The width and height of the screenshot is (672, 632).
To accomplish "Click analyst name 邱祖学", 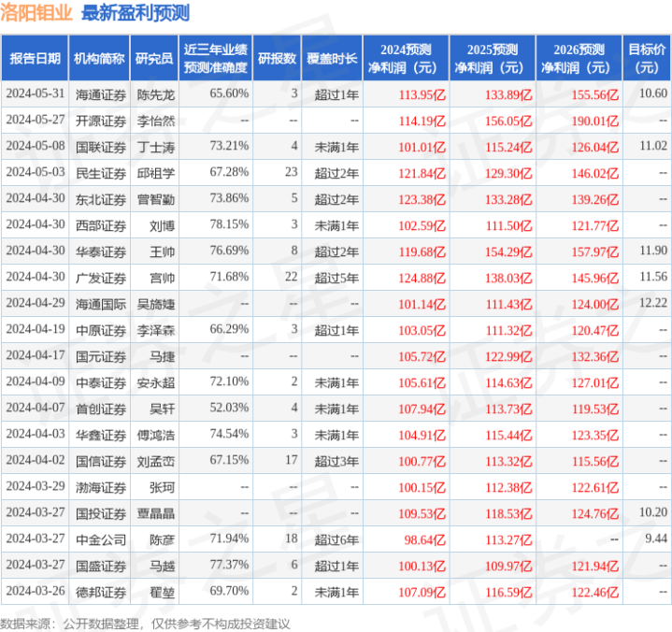I will point(156,173).
